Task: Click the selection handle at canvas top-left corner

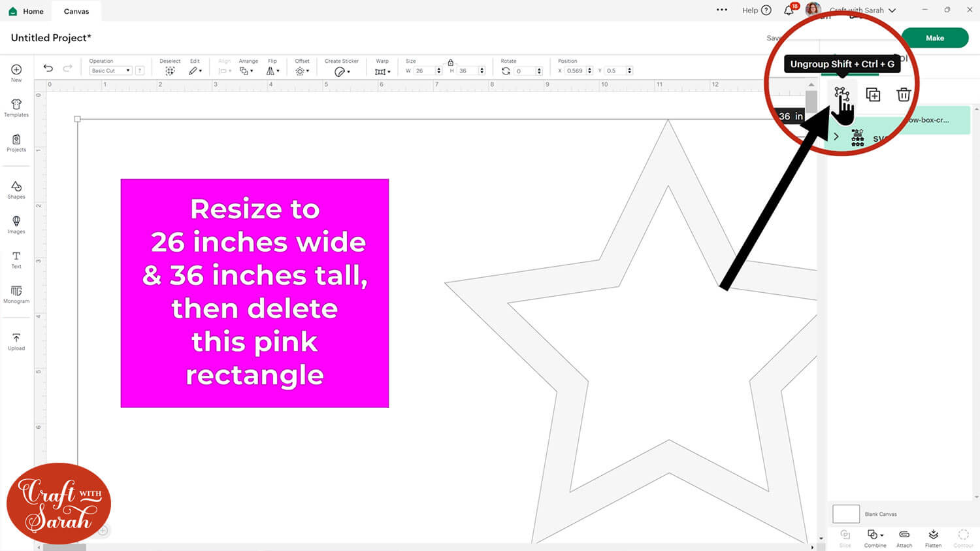Action: 77,119
